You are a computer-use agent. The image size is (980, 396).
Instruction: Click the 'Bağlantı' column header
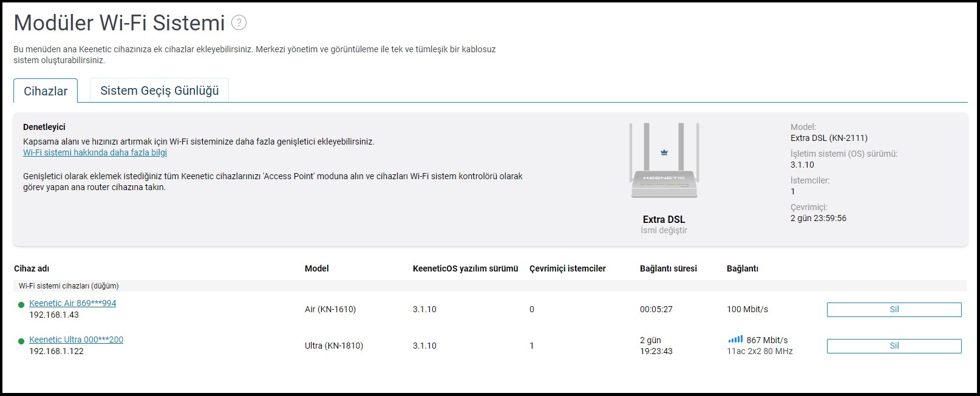(x=742, y=268)
